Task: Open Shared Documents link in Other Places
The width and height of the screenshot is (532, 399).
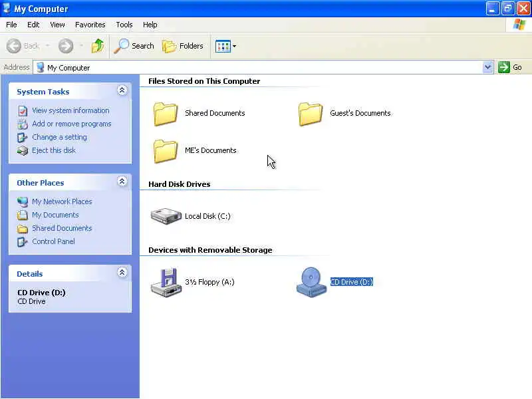Action: coord(62,228)
